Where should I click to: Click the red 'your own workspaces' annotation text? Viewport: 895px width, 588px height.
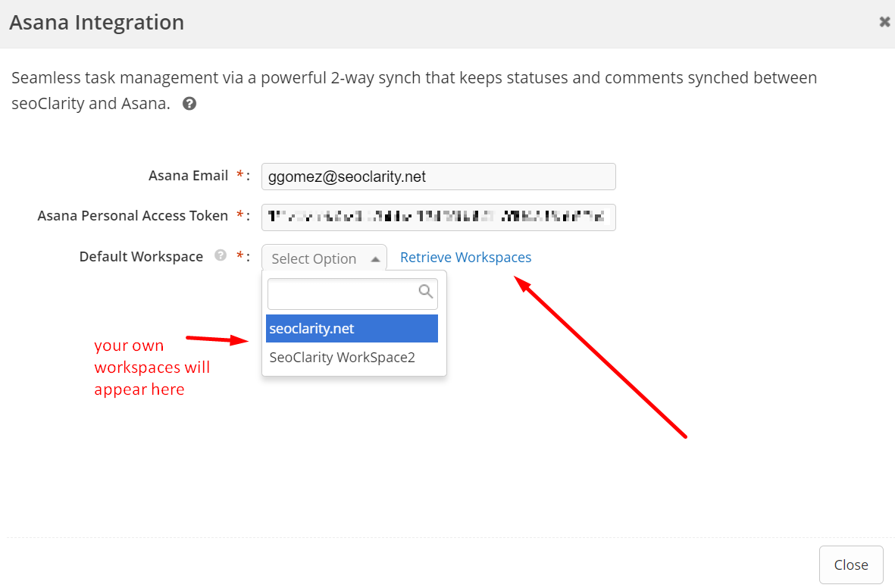pos(151,367)
